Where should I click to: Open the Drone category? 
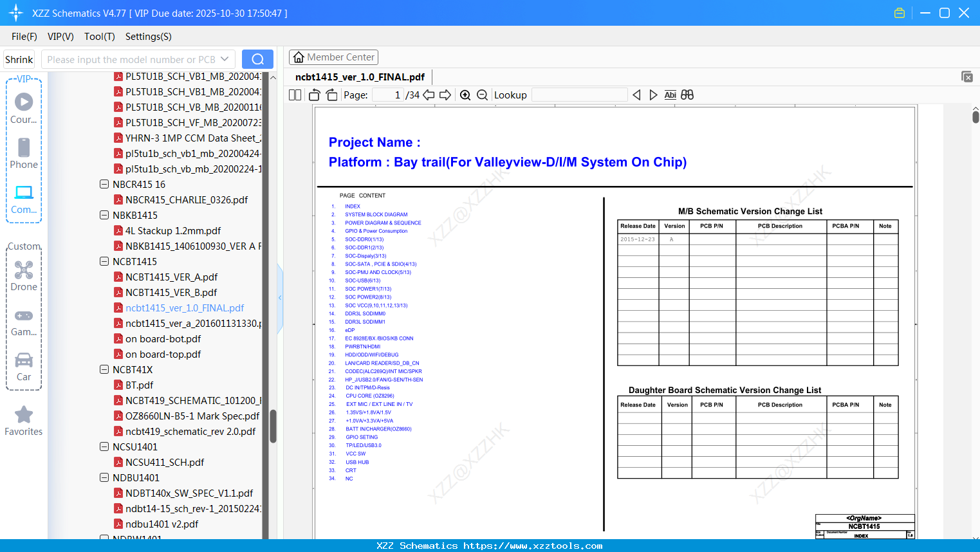tap(24, 276)
